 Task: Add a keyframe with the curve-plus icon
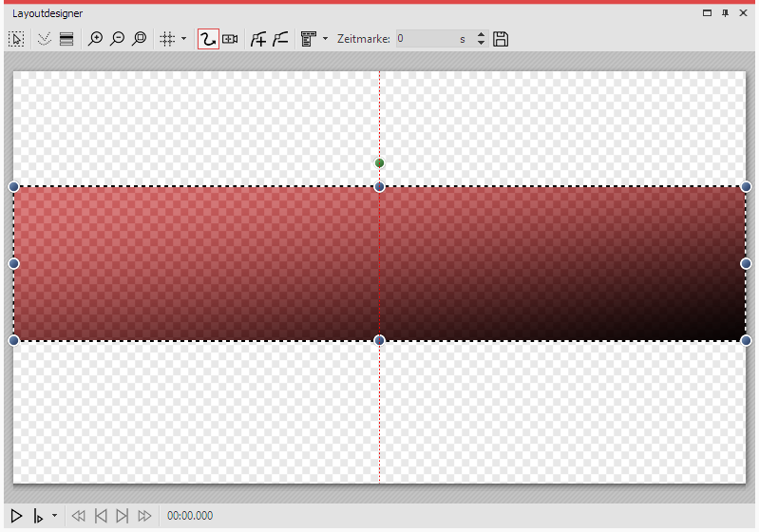point(257,39)
